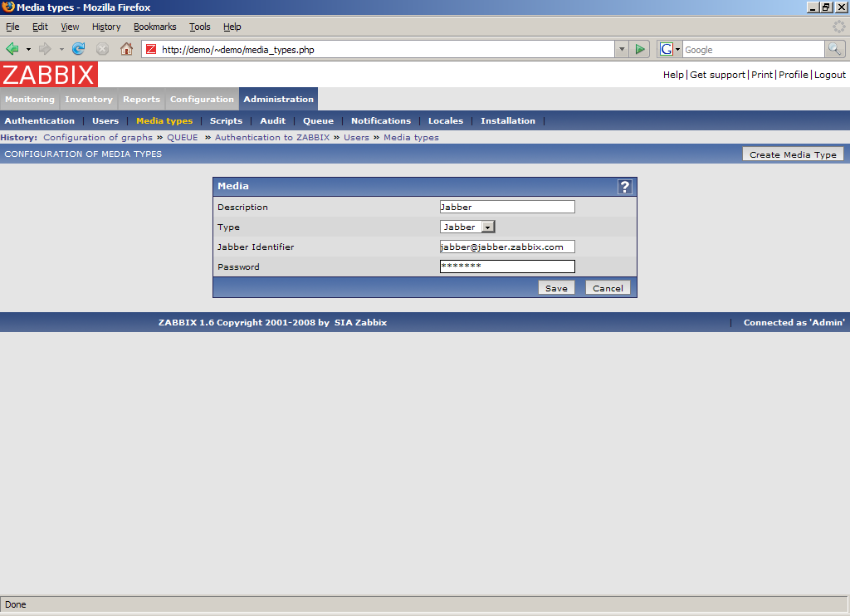Click the Jabber Identifier input field
This screenshot has width=850, height=616.
(x=507, y=247)
